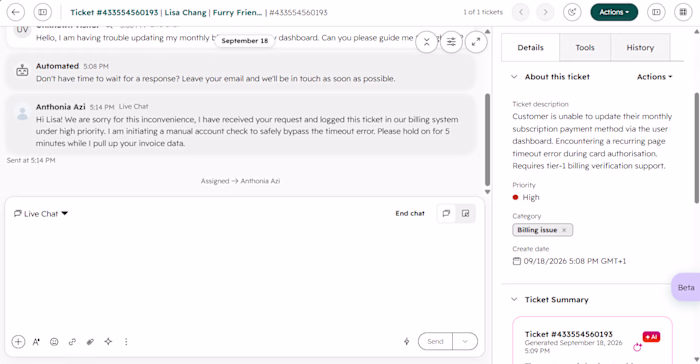Open the Send options dropdown arrow

coord(465,342)
